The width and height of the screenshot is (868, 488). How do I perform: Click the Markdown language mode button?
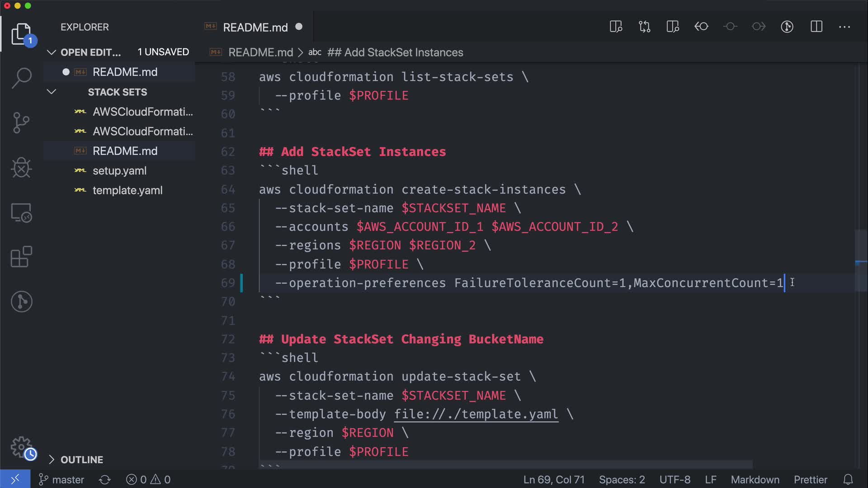click(755, 479)
